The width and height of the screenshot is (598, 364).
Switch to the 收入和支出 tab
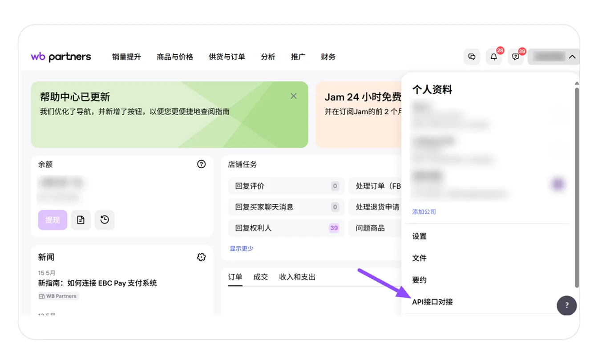(297, 277)
